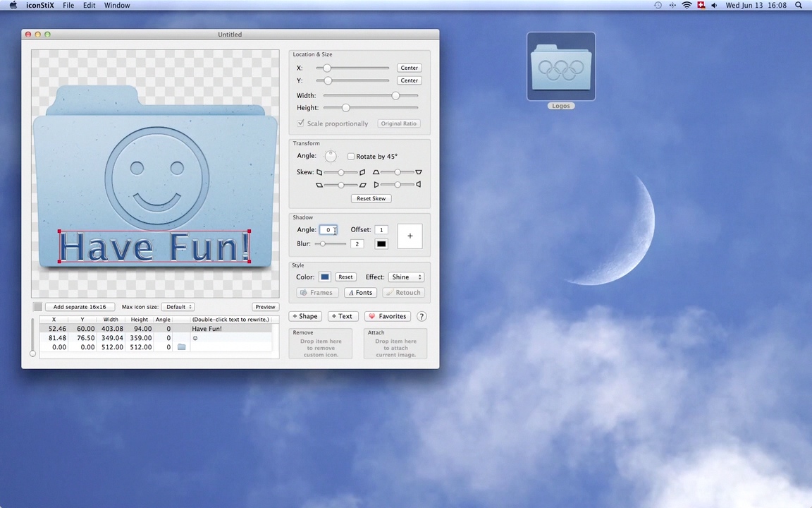The height and width of the screenshot is (508, 812).
Task: Click the Angle rotation dial in Transform
Action: pyautogui.click(x=330, y=156)
